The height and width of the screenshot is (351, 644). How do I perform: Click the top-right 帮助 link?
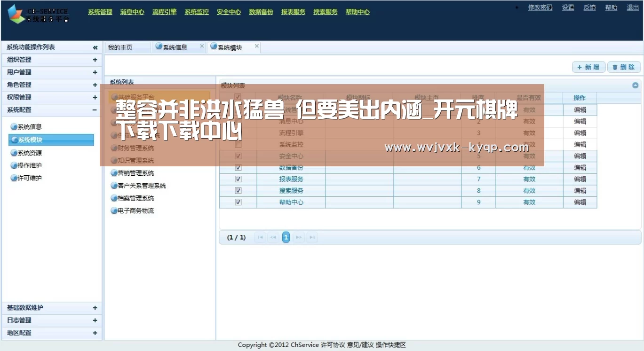tap(611, 8)
